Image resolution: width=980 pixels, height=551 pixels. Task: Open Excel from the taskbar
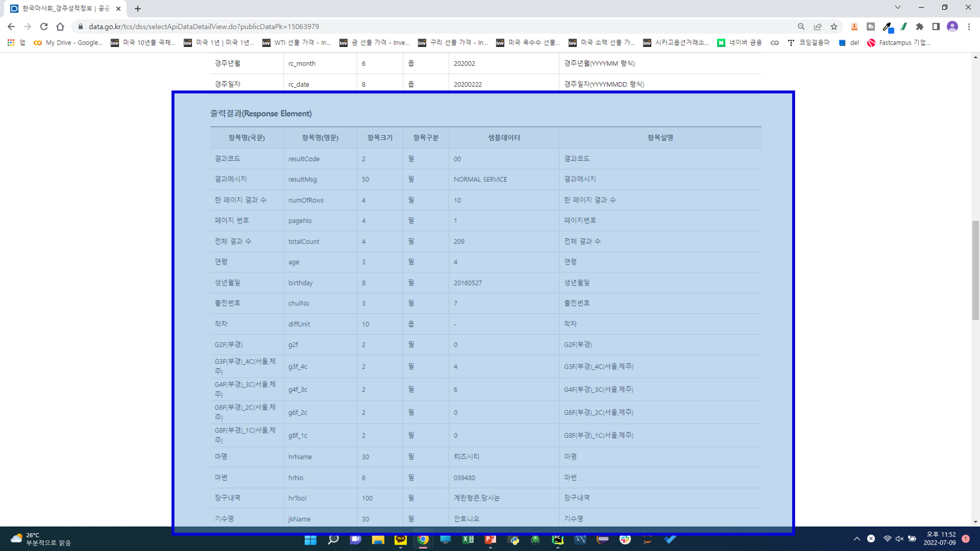coord(468,539)
